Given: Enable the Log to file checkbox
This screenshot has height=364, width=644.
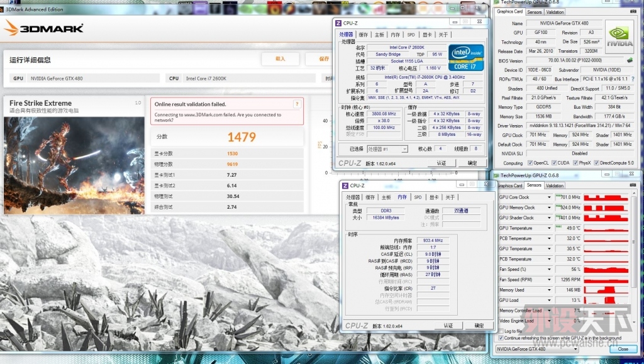Looking at the screenshot, I should (501, 331).
